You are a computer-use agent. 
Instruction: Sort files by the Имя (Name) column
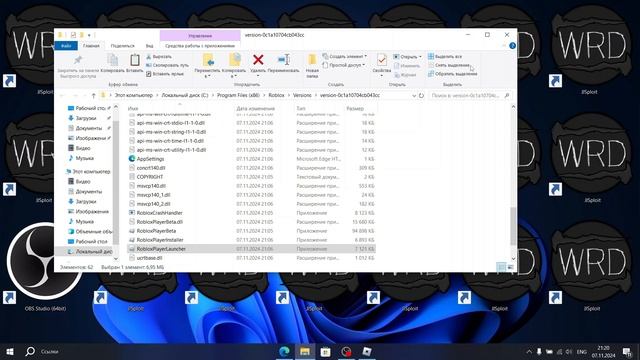(x=133, y=109)
